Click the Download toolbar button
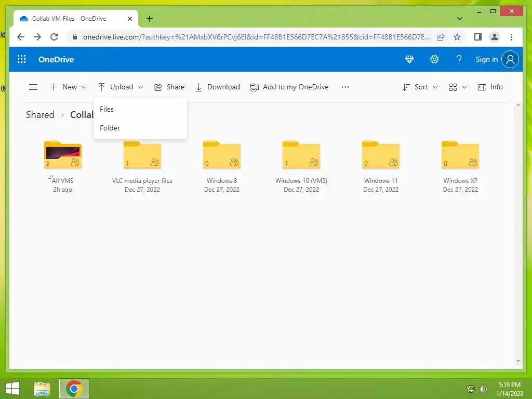This screenshot has width=532, height=399. (x=218, y=87)
